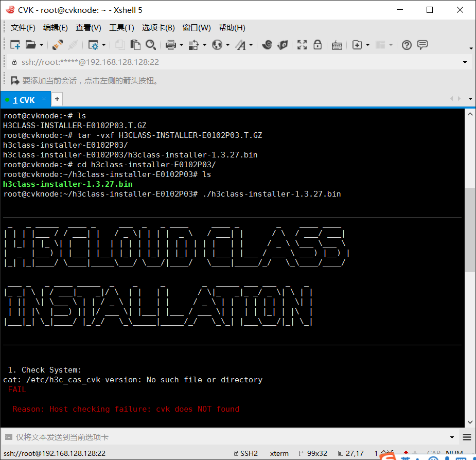Click the Copy icon in the toolbar

pyautogui.click(x=119, y=45)
